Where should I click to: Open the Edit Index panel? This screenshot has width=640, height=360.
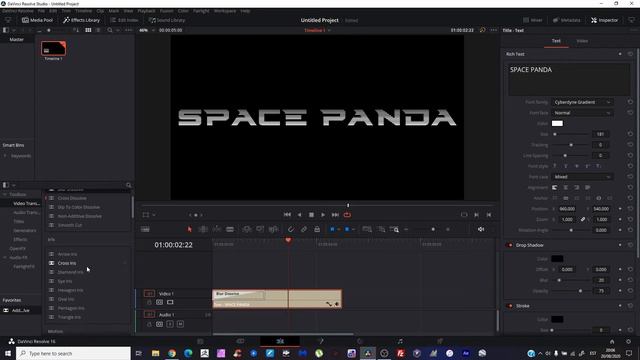click(x=124, y=20)
